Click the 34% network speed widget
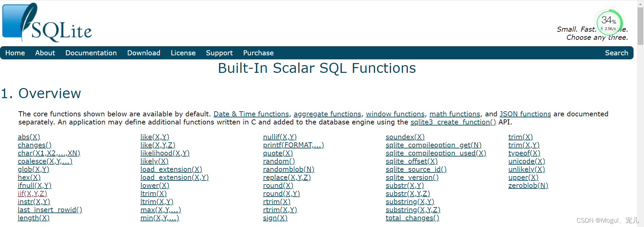 coord(610,23)
